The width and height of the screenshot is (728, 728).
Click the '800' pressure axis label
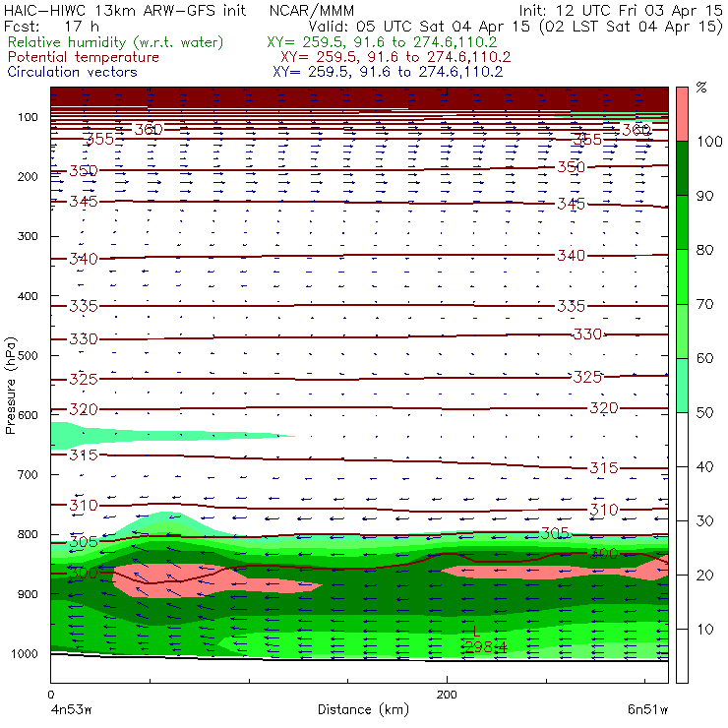(x=28, y=534)
